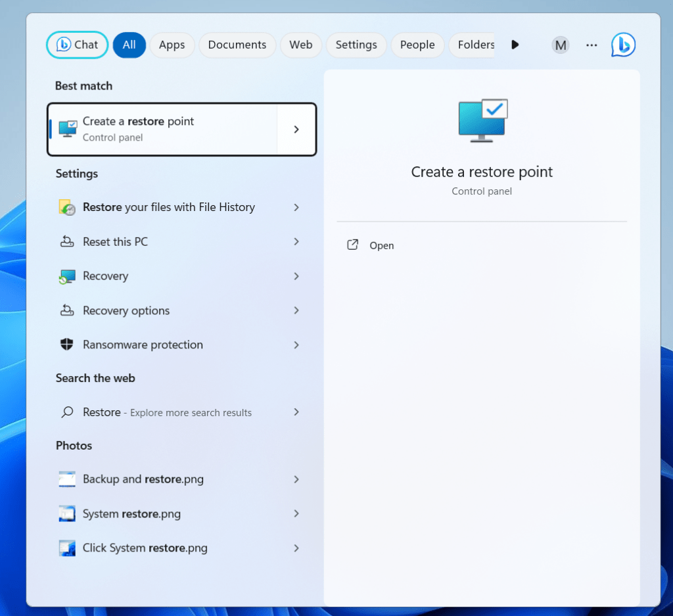Switch to the Web filter tab
The height and width of the screenshot is (616, 673).
point(300,45)
